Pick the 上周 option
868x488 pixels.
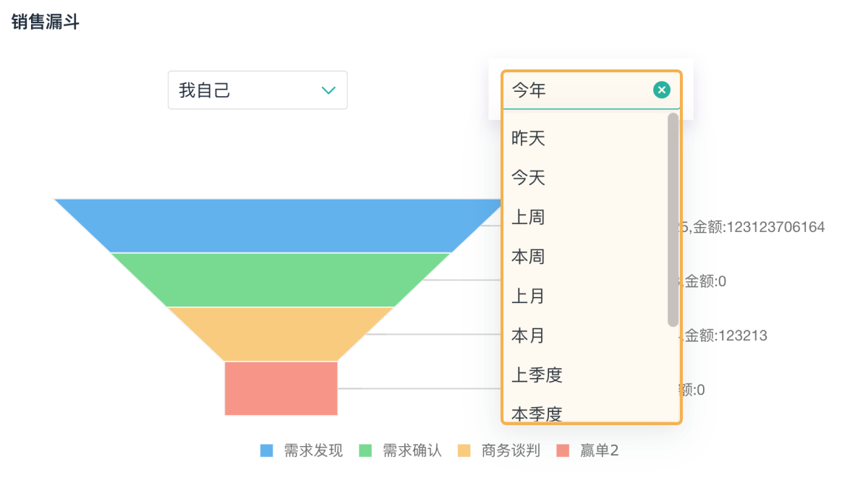(x=528, y=217)
